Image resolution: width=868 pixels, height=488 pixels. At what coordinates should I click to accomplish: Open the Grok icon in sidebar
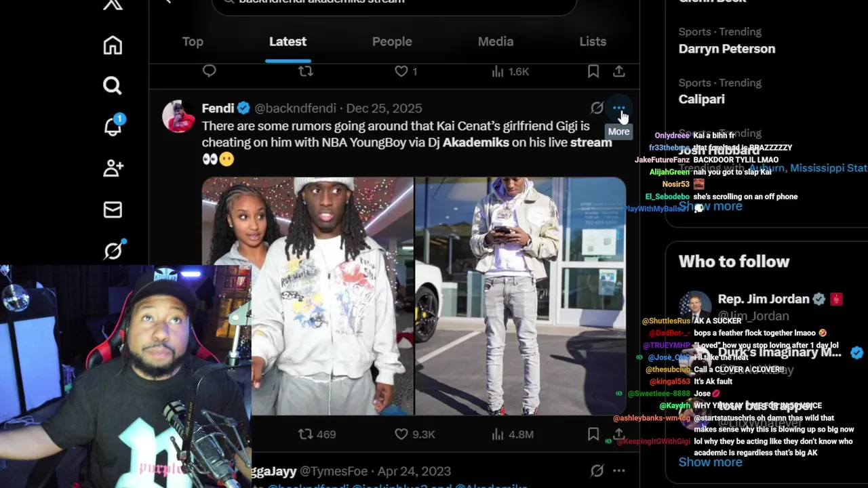coord(113,250)
